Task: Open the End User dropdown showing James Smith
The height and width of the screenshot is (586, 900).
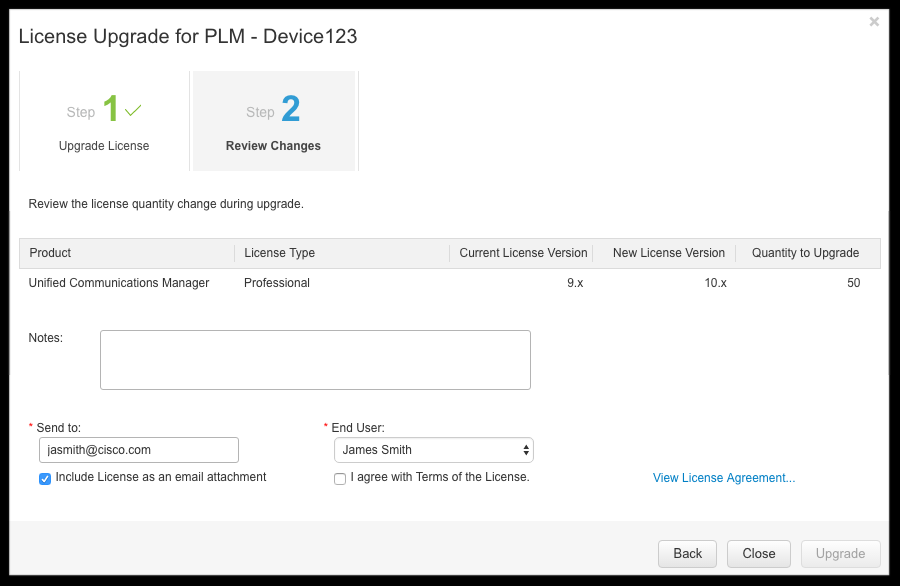Action: [434, 450]
